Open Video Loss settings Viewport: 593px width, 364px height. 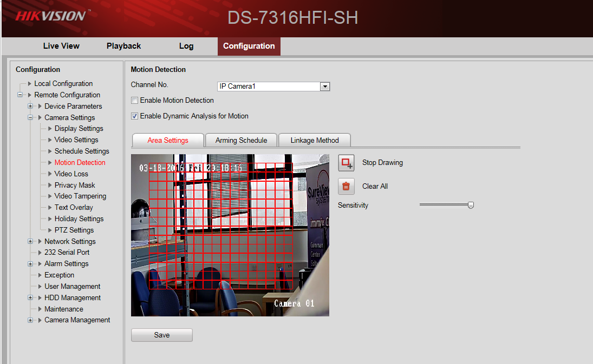point(71,174)
